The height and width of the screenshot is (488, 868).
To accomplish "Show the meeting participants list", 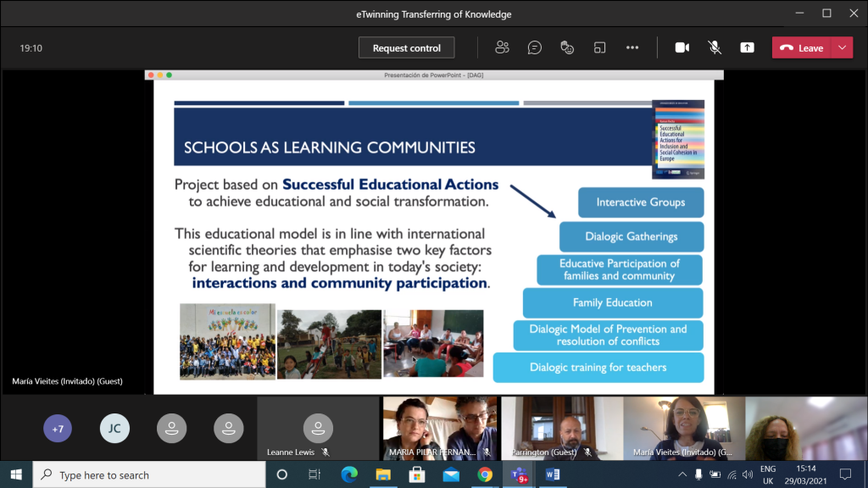I will click(x=503, y=47).
